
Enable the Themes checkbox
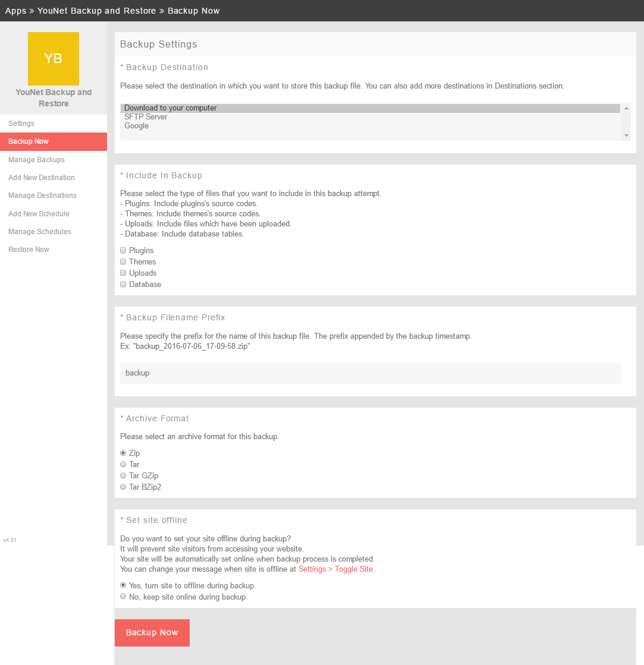pyautogui.click(x=123, y=261)
